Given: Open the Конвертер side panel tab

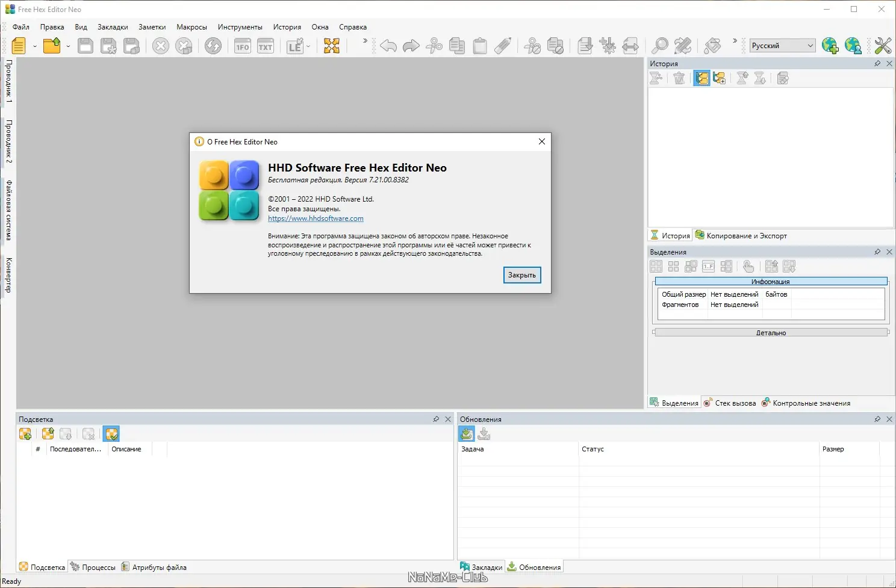Looking at the screenshot, I should (8, 275).
